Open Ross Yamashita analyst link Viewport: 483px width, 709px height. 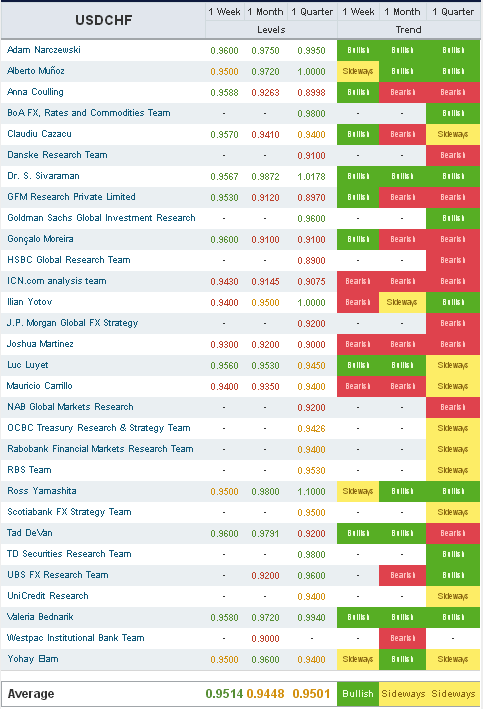coord(42,491)
